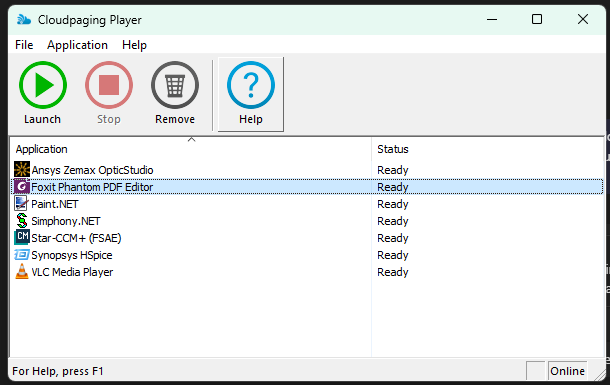Select the Synopsys HSpice row text

72,255
